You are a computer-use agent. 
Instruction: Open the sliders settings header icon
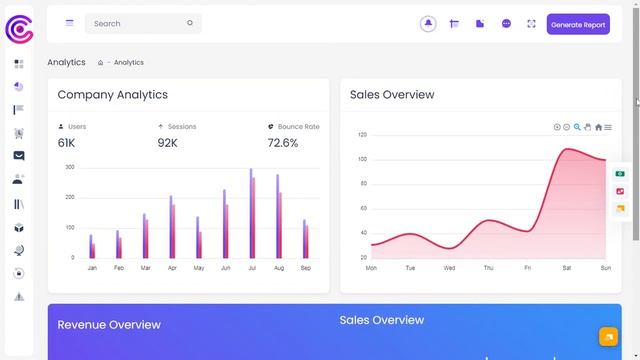454,24
